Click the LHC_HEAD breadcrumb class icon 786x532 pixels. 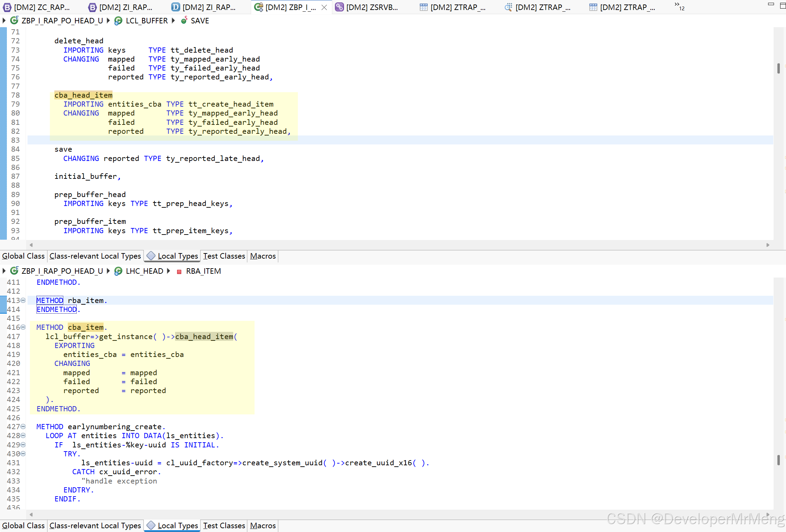118,271
